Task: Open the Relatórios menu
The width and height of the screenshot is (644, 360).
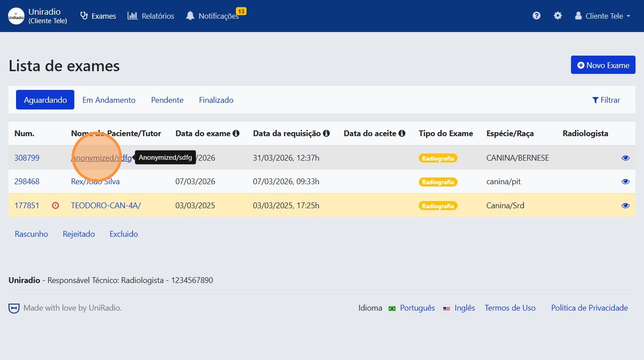Action: pos(151,16)
